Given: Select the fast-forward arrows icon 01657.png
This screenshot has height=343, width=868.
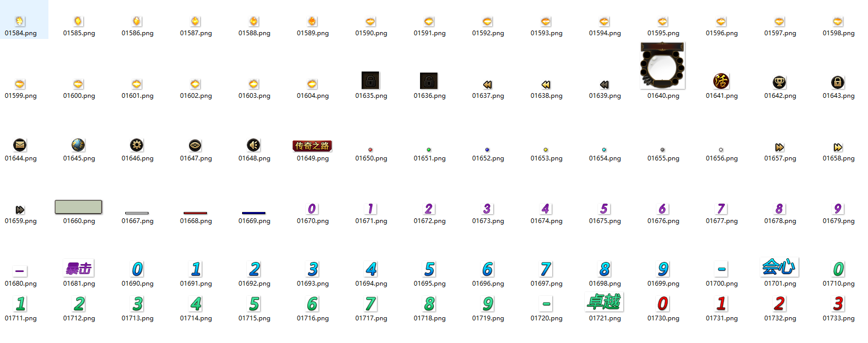Looking at the screenshot, I should 780,147.
